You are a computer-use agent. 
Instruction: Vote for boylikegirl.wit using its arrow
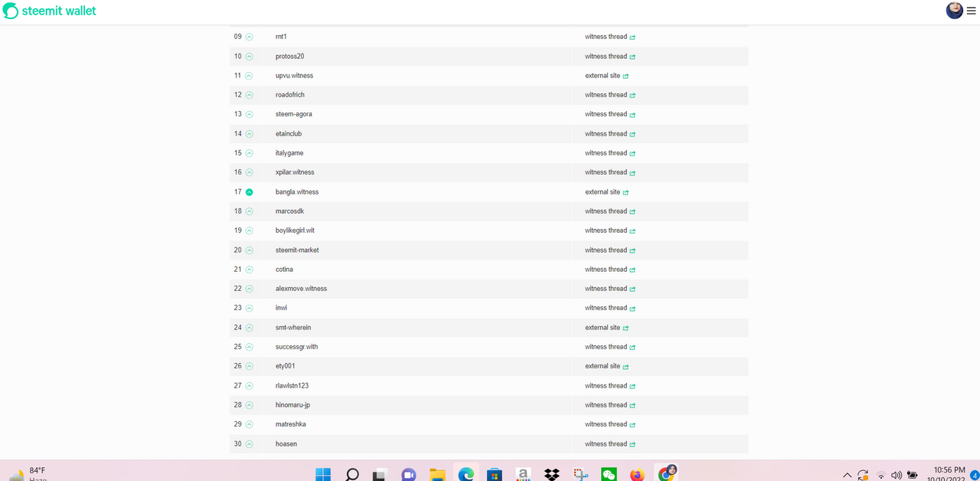[249, 231]
